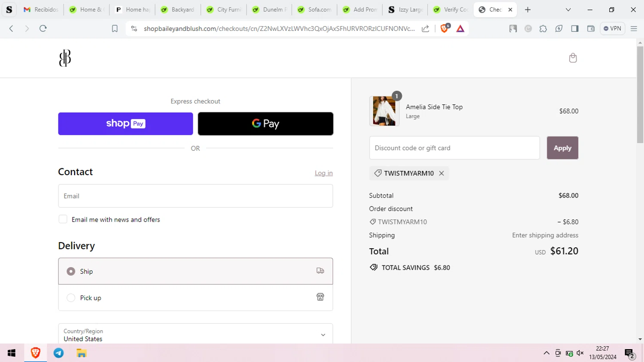Switch to the City Furni tab
644x362 pixels.
click(x=224, y=9)
